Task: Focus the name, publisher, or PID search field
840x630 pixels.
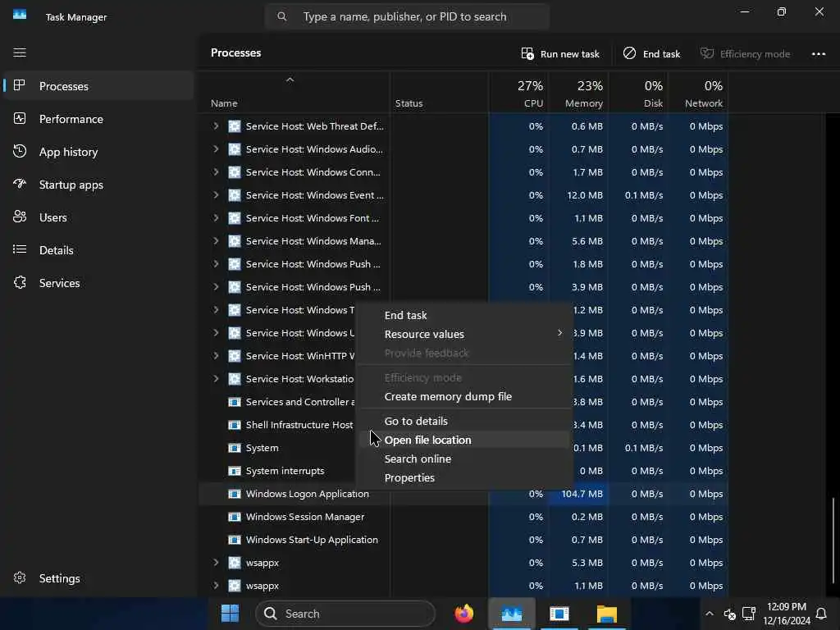Action: (407, 16)
